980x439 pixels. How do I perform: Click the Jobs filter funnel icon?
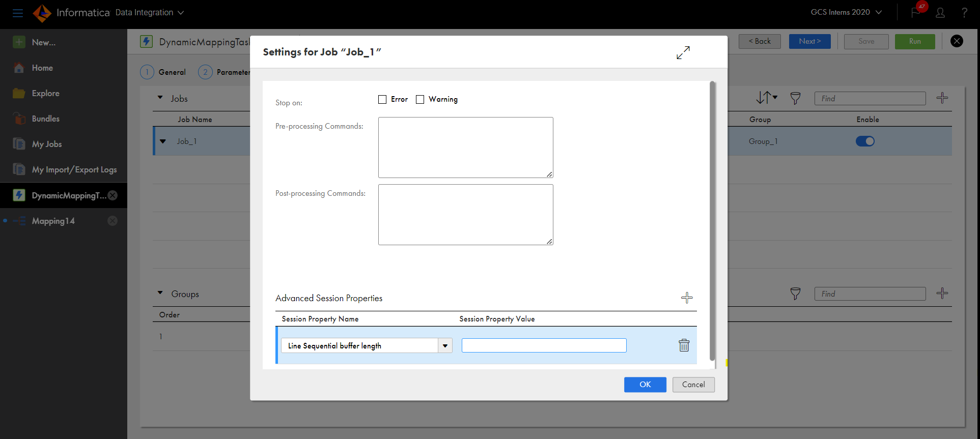[x=795, y=98]
